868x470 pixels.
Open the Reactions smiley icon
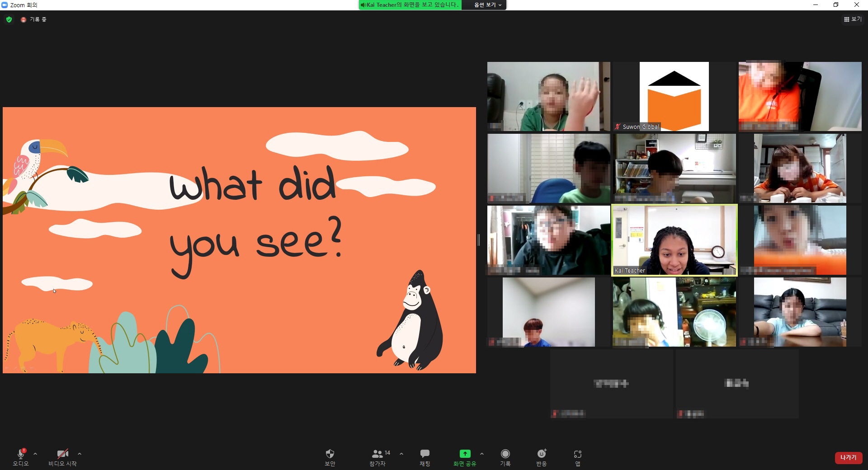pyautogui.click(x=541, y=454)
